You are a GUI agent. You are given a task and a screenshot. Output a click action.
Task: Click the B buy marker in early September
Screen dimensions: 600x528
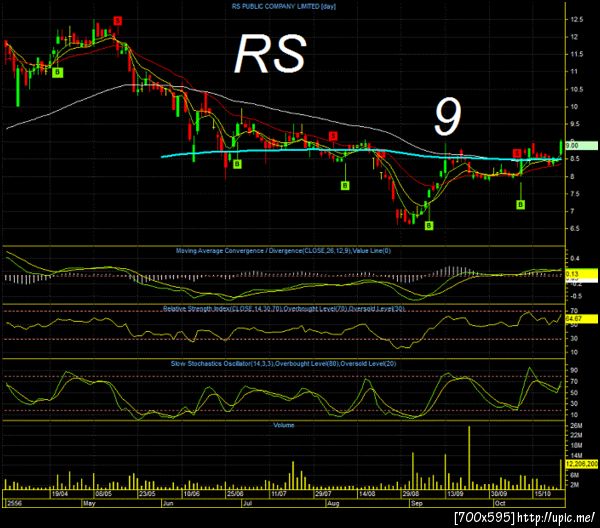tap(429, 225)
